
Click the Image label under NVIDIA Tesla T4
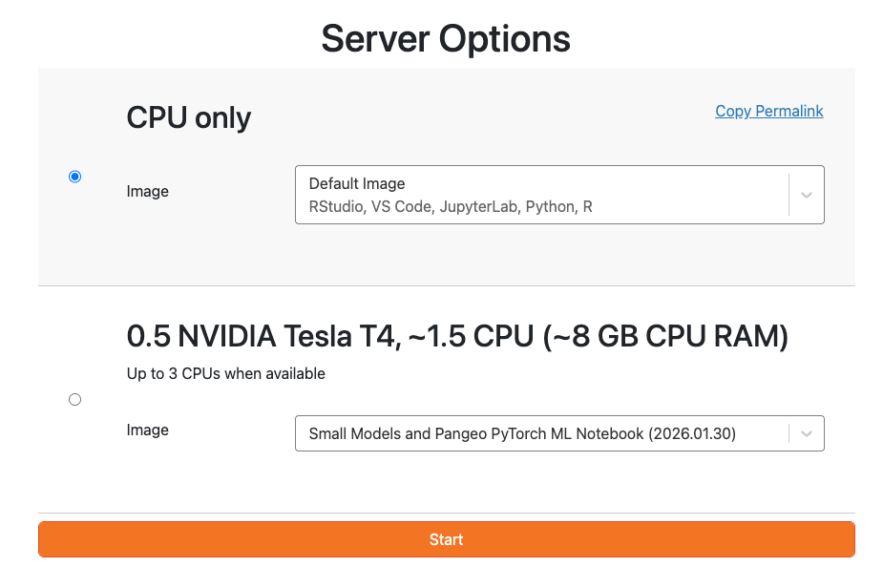click(x=148, y=430)
